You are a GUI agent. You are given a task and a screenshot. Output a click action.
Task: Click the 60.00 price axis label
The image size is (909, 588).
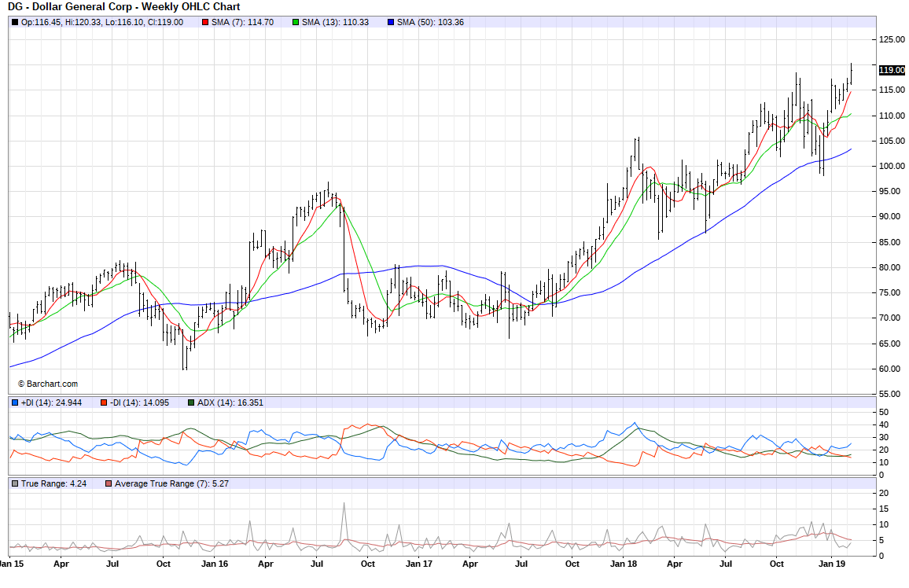pos(892,369)
